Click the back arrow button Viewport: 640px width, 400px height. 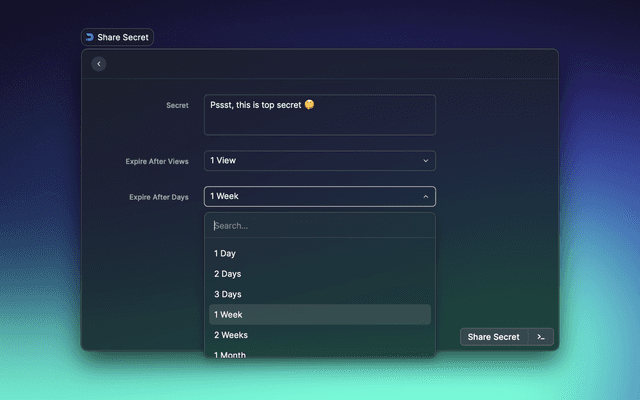pyautogui.click(x=98, y=64)
